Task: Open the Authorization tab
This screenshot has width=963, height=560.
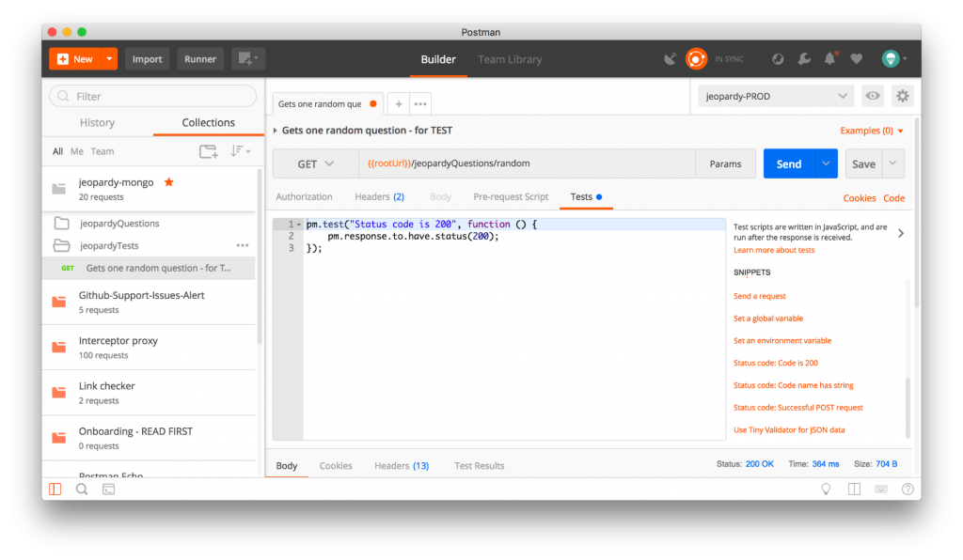Action: click(x=304, y=197)
